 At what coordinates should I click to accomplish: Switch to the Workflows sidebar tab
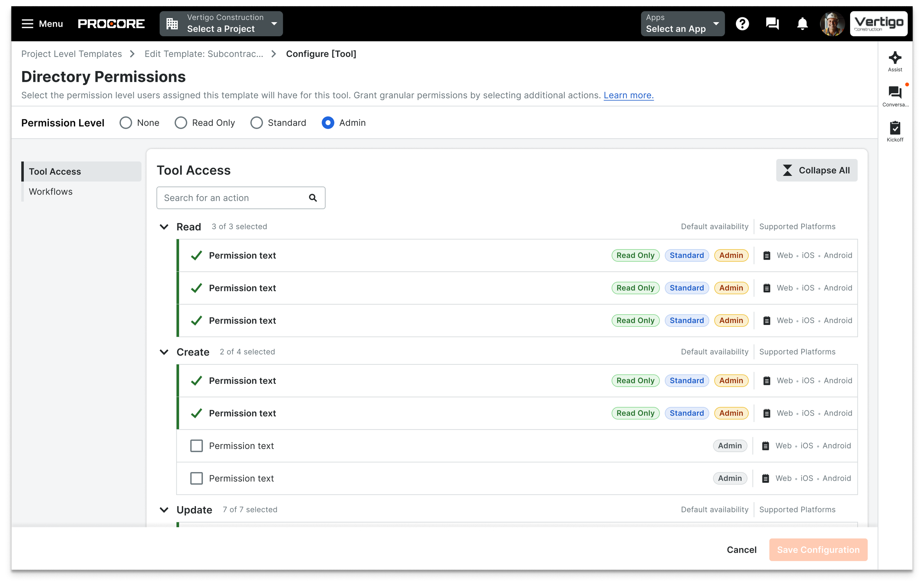(51, 192)
